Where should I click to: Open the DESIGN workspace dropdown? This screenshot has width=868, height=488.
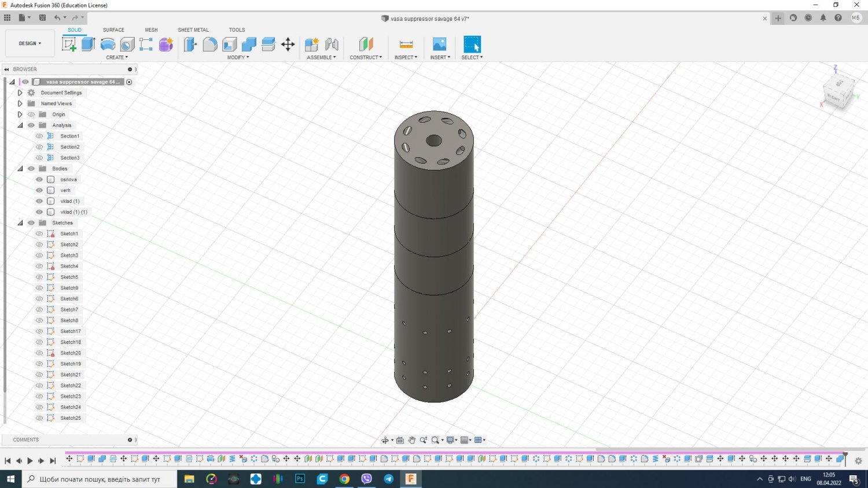30,43
